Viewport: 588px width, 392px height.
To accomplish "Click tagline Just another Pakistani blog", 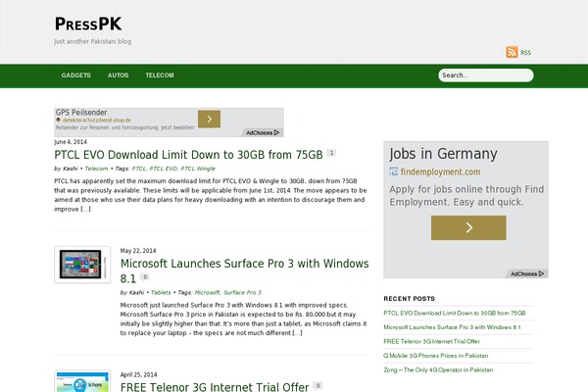I will [93, 41].
